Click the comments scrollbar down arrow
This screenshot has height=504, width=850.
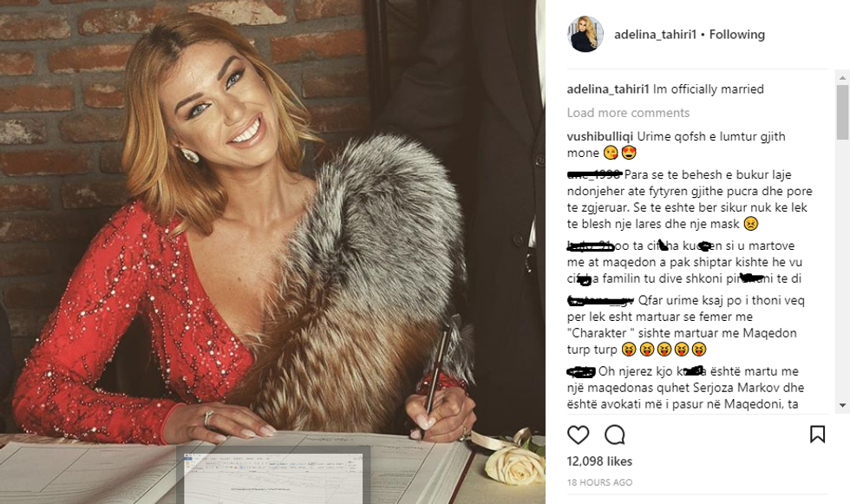pyautogui.click(x=842, y=405)
